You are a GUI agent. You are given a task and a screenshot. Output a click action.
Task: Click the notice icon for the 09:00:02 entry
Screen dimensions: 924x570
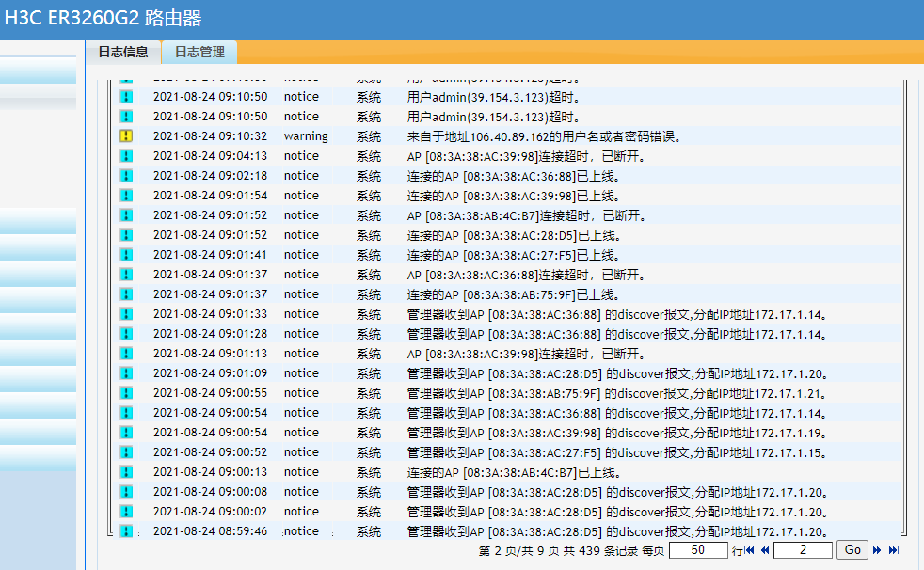tap(126, 511)
